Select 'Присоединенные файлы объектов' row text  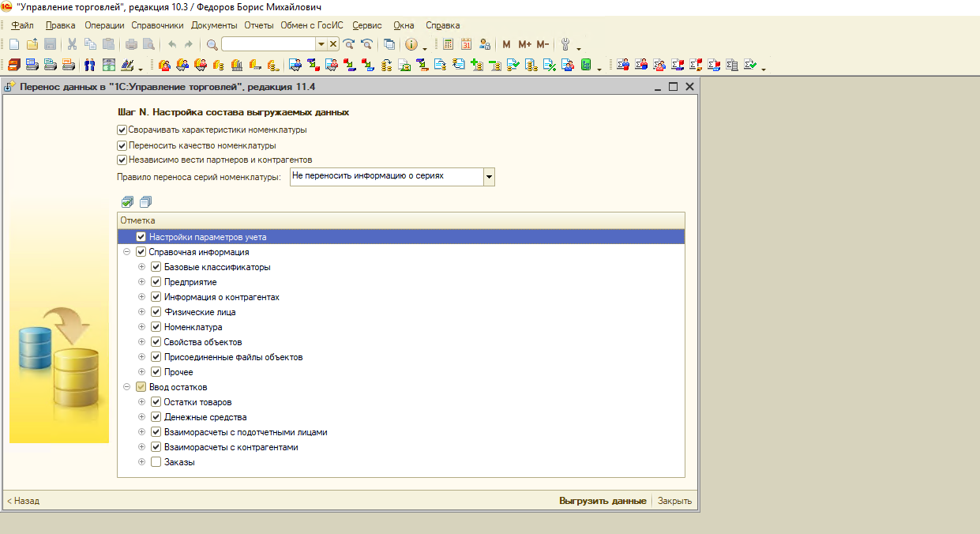(233, 357)
